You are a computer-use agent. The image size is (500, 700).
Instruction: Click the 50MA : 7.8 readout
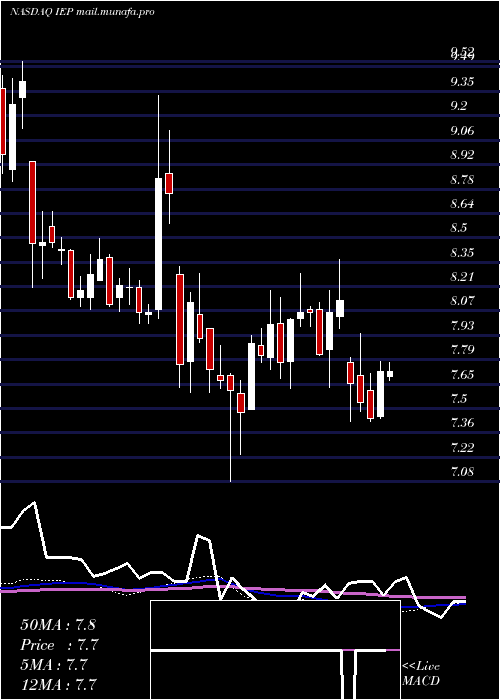click(x=58, y=625)
